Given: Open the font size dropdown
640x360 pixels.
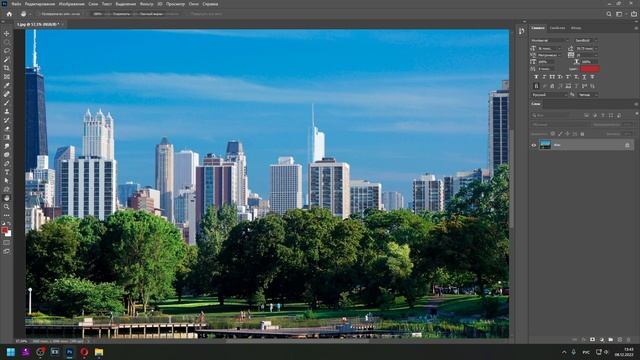Looking at the screenshot, I should [x=549, y=49].
